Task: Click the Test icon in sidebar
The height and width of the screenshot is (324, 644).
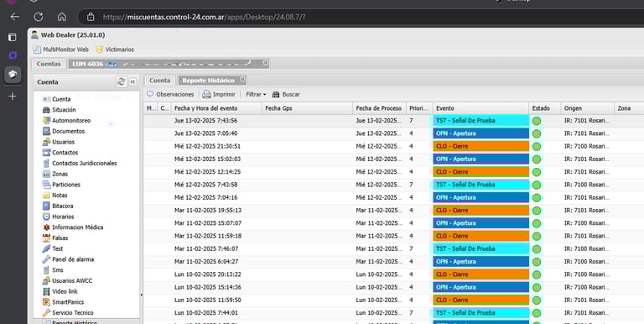Action: pyautogui.click(x=46, y=248)
